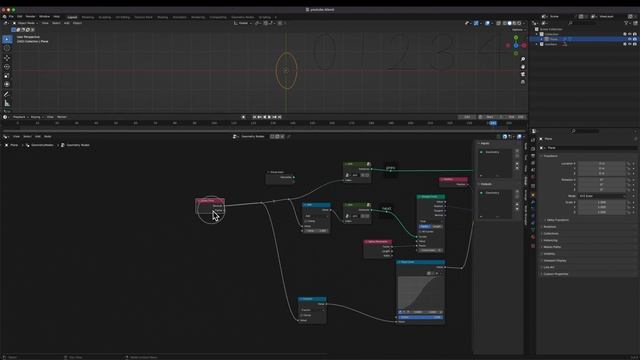This screenshot has height=360, width=640.
Task: Click the green Y axis gizmo
Action: (x=516, y=38)
